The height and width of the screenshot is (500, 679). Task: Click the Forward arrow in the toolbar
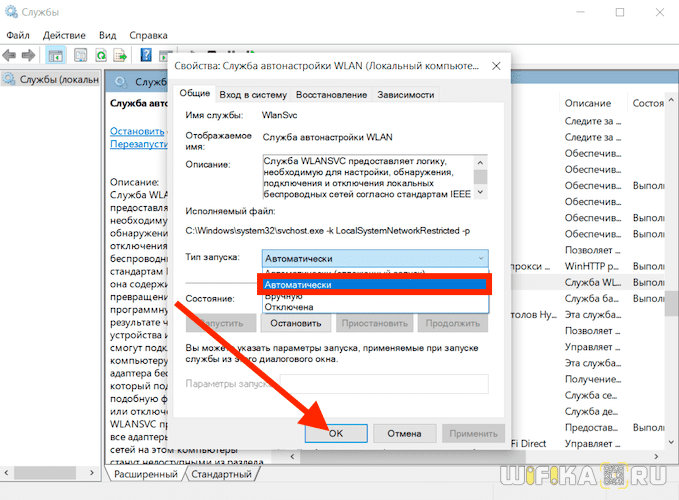click(28, 55)
